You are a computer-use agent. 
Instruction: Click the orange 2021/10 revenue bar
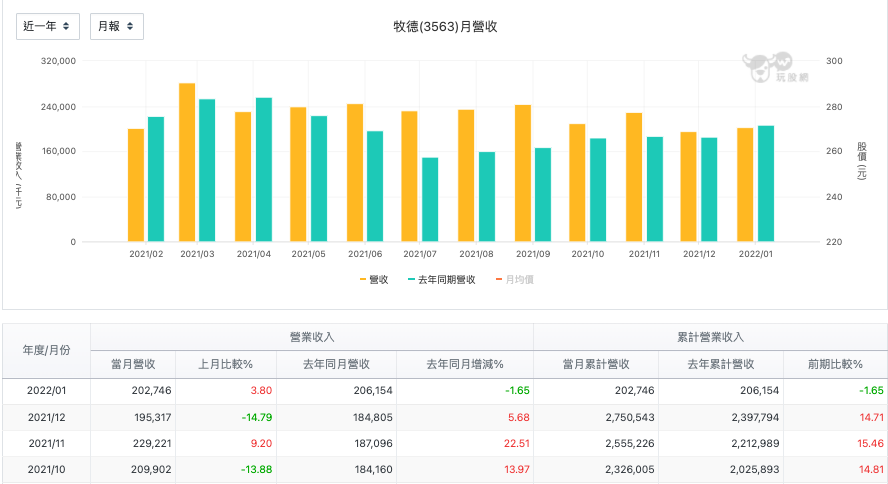577,183
